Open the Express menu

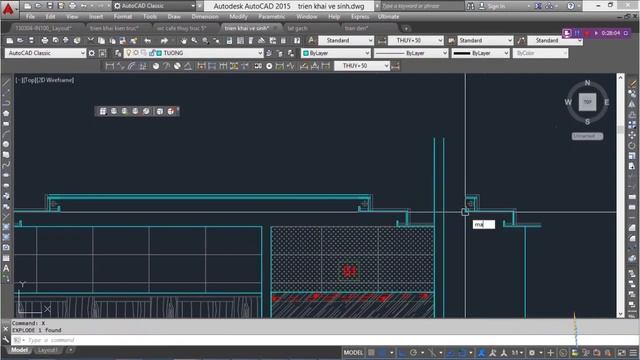[360, 17]
